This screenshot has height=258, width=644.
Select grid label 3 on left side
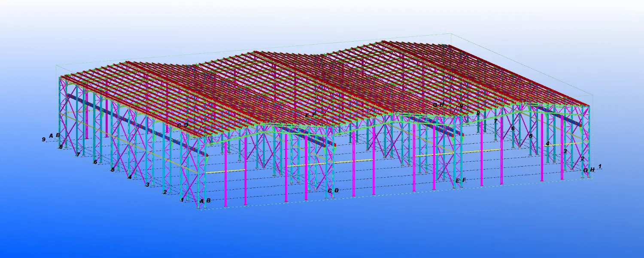pyautogui.click(x=148, y=185)
